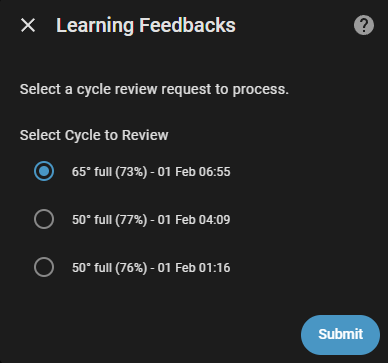Open the help question mark icon
The width and height of the screenshot is (388, 363).
364,25
